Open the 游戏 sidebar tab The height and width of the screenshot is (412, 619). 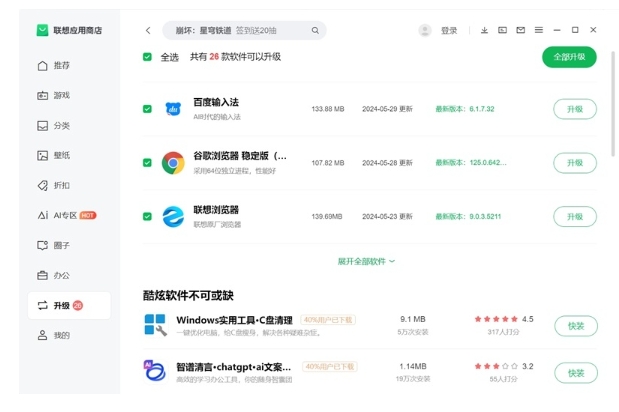click(x=69, y=96)
